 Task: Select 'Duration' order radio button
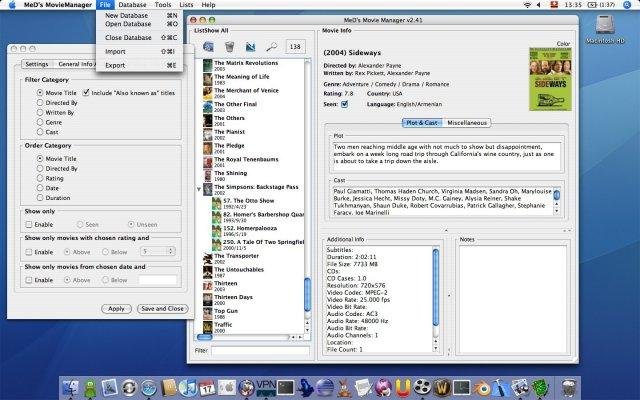(x=40, y=198)
